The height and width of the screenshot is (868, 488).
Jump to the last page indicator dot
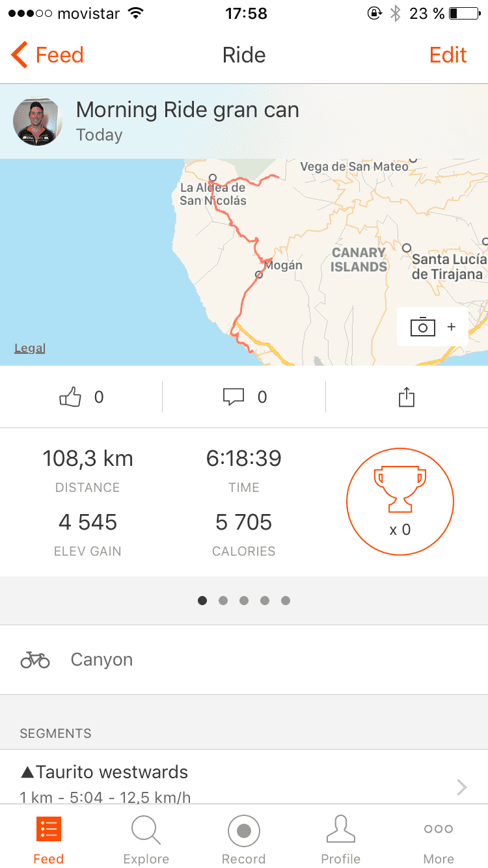point(286,601)
